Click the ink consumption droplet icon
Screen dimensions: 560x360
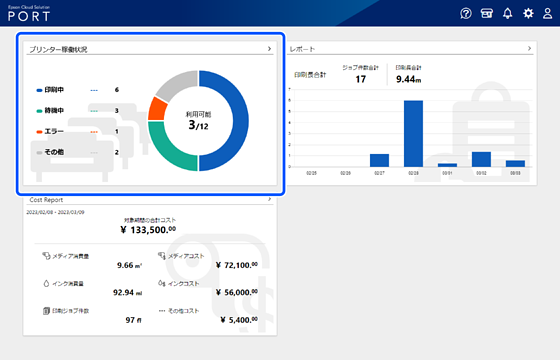click(x=46, y=284)
